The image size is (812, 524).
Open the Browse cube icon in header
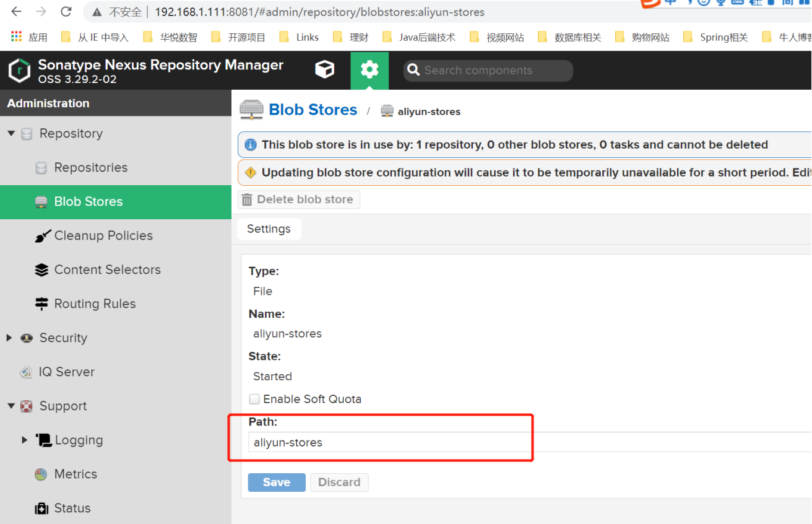[324, 70]
